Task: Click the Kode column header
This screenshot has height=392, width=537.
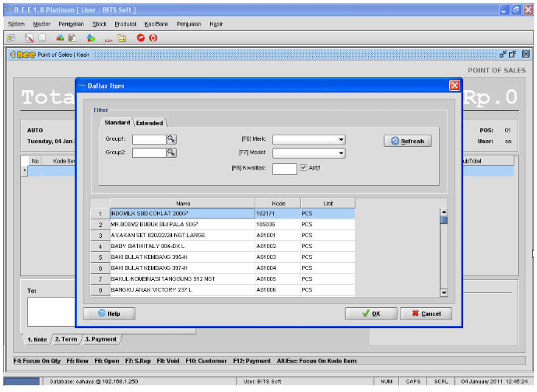Action: (x=278, y=203)
